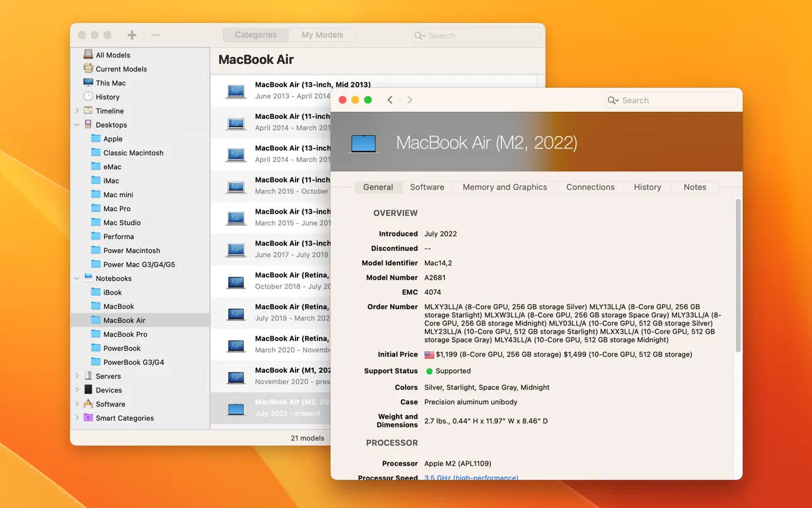Click the 3.5 GHz processor speed link
This screenshot has height=508, width=812.
click(471, 478)
